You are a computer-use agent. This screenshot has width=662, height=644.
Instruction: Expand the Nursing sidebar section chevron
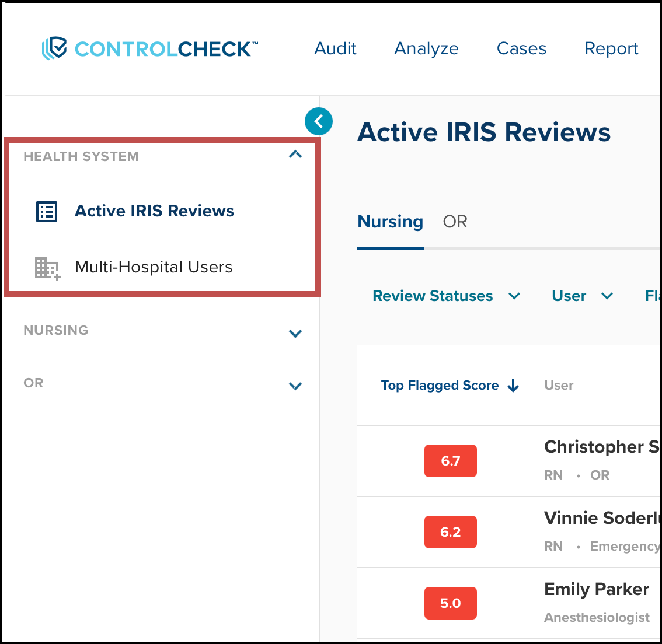point(295,334)
